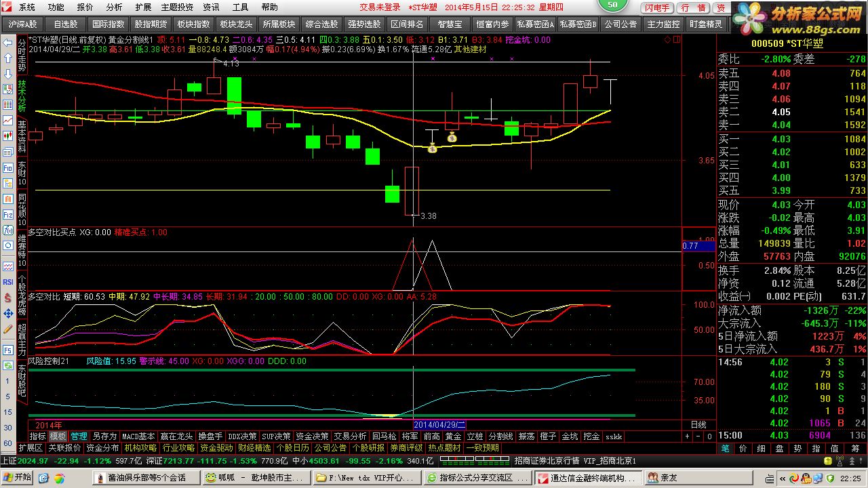The width and height of the screenshot is (868, 488).
Task: Open the 个股龙虎榜 vertical tab
Action: pyautogui.click(x=22, y=296)
